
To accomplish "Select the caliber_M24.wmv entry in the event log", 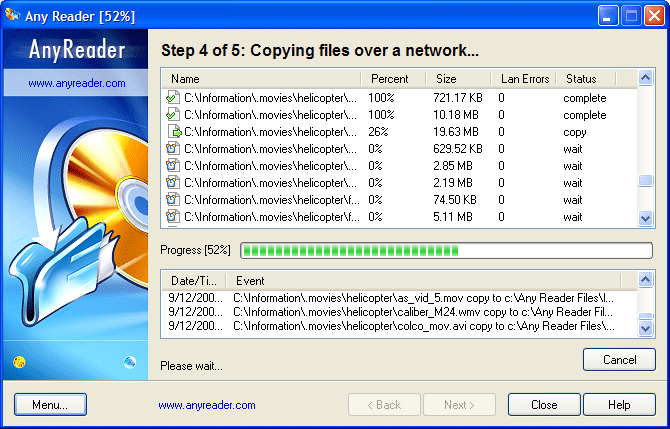I will click(x=420, y=311).
